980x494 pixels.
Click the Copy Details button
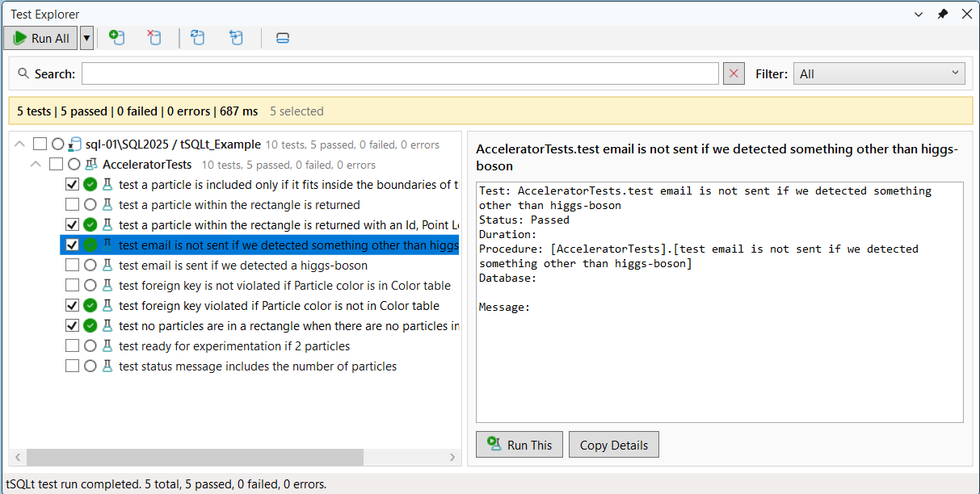point(614,445)
